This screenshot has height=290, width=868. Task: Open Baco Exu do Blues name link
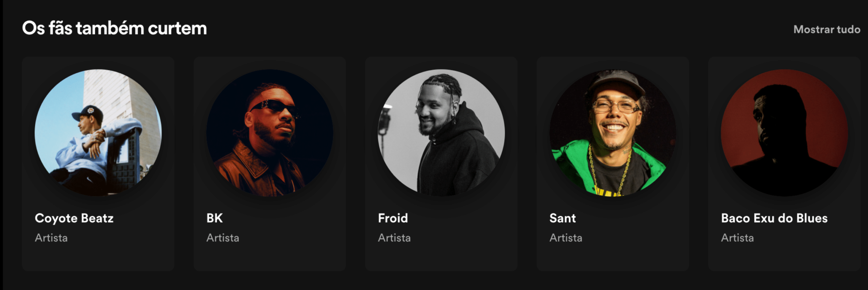(774, 218)
